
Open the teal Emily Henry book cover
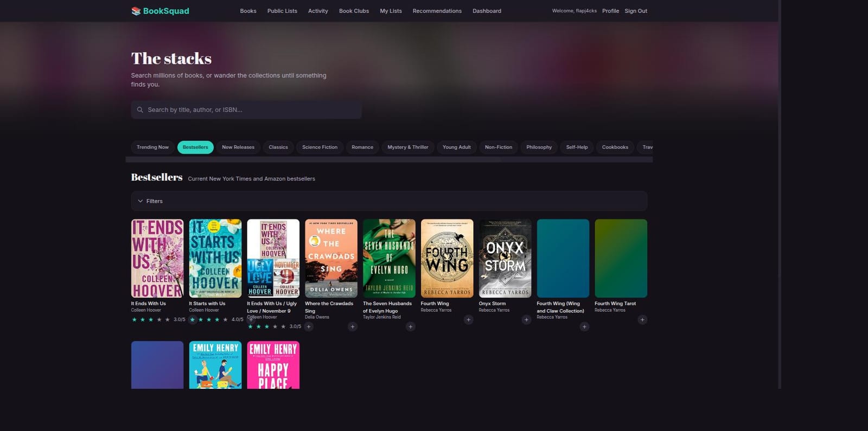[x=215, y=365]
